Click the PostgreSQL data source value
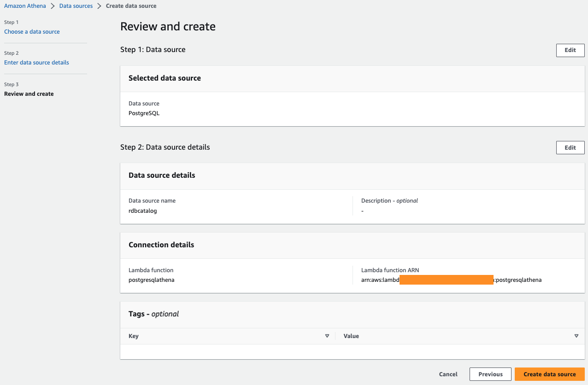The width and height of the screenshot is (588, 385). (x=144, y=113)
